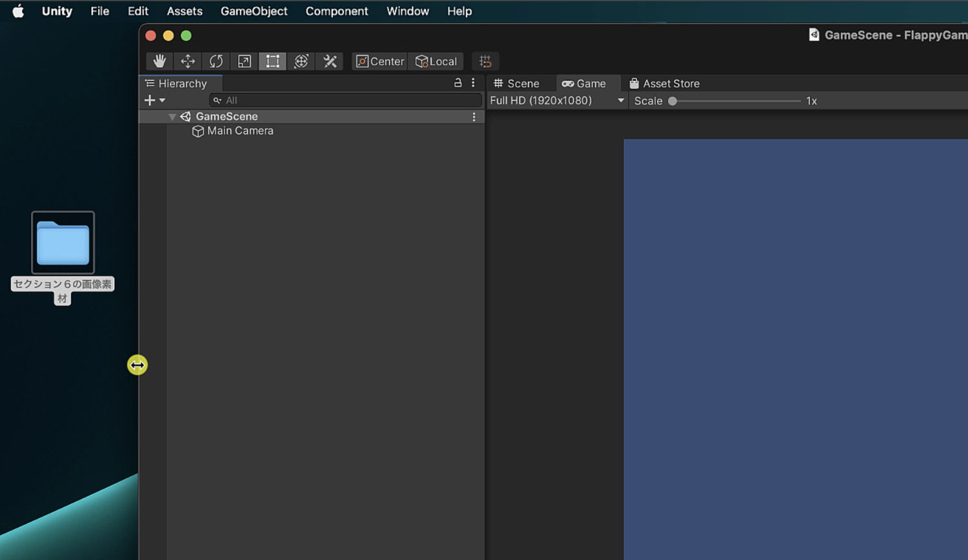Open GameScene row options menu
This screenshot has height=560, width=968.
pyautogui.click(x=474, y=117)
